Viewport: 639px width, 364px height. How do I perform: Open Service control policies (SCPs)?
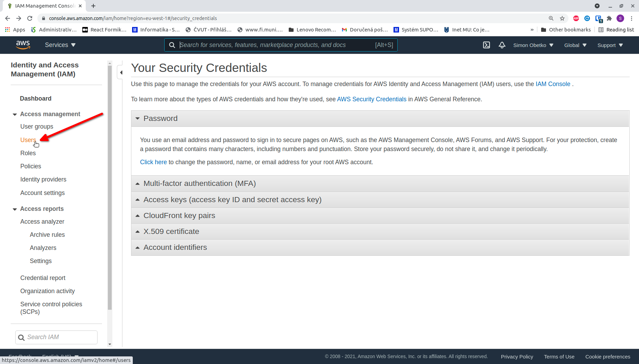[51, 308]
